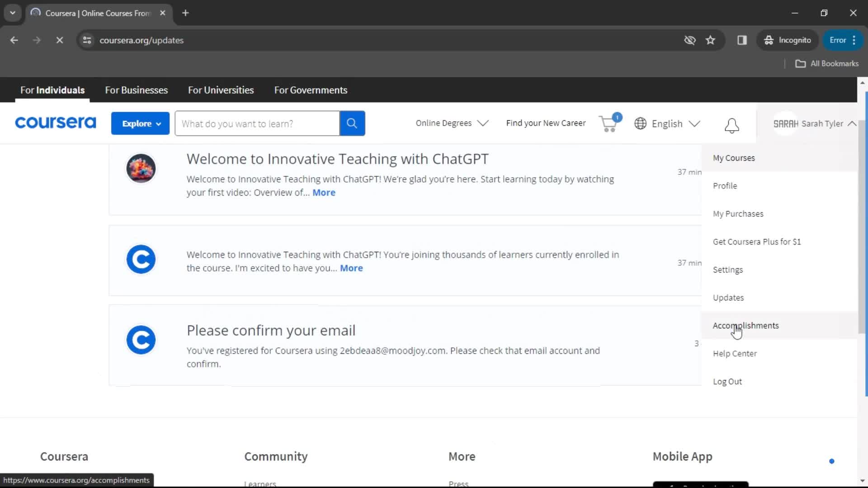Click the shopping cart icon
This screenshot has height=488, width=868.
coord(609,123)
